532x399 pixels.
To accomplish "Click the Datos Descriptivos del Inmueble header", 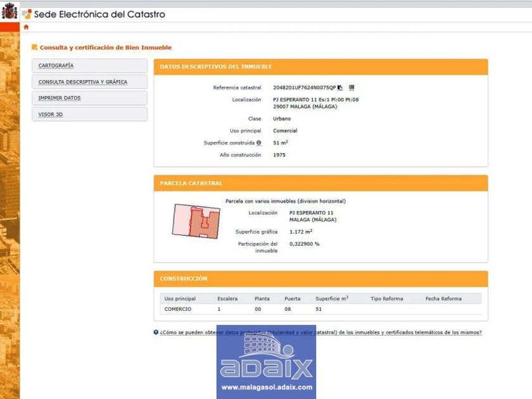I will (216, 66).
